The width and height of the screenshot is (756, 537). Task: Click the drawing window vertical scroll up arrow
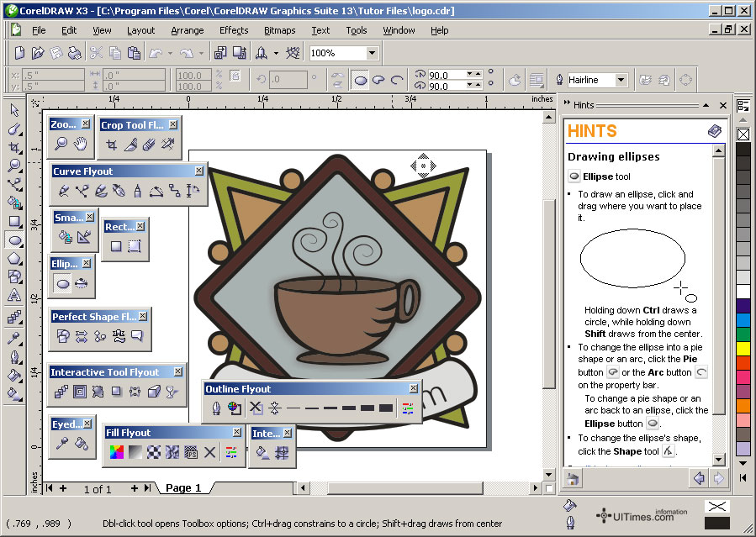click(x=548, y=117)
